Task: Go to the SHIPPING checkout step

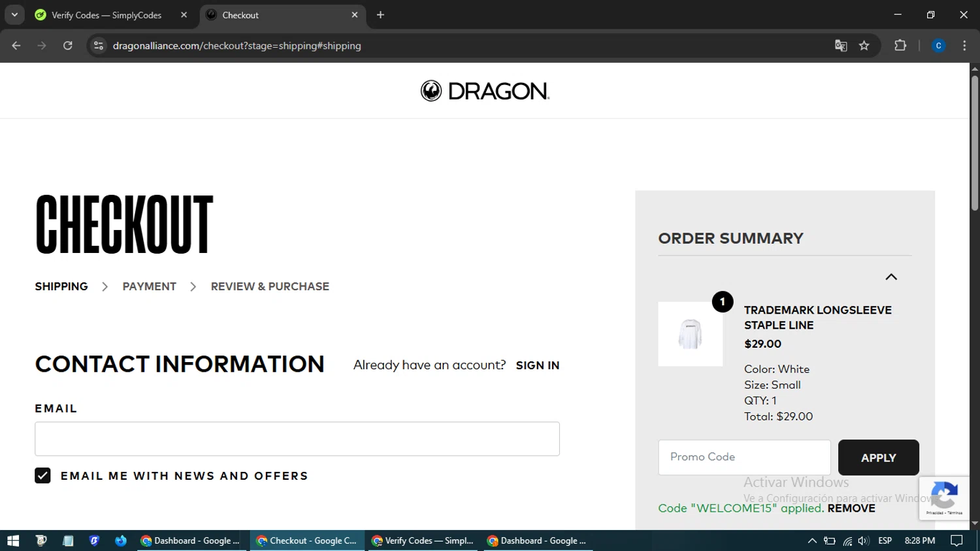Action: click(x=61, y=286)
